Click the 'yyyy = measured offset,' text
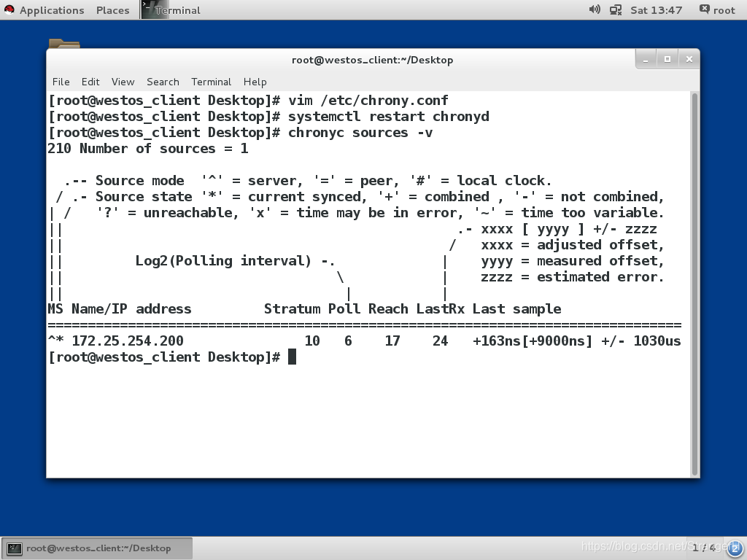This screenshot has height=560, width=747. pos(572,261)
